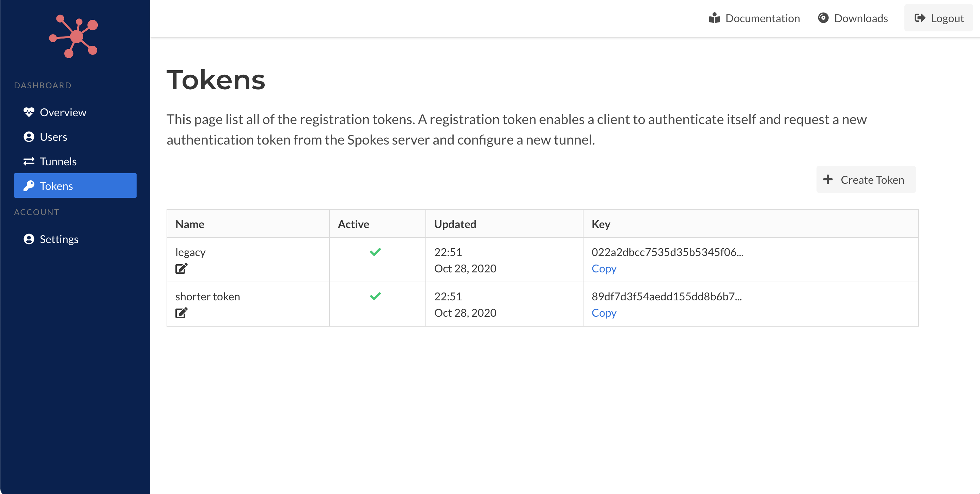Viewport: 980px width, 494px height.
Task: Click the green checkmark in legacy row
Action: pyautogui.click(x=375, y=252)
